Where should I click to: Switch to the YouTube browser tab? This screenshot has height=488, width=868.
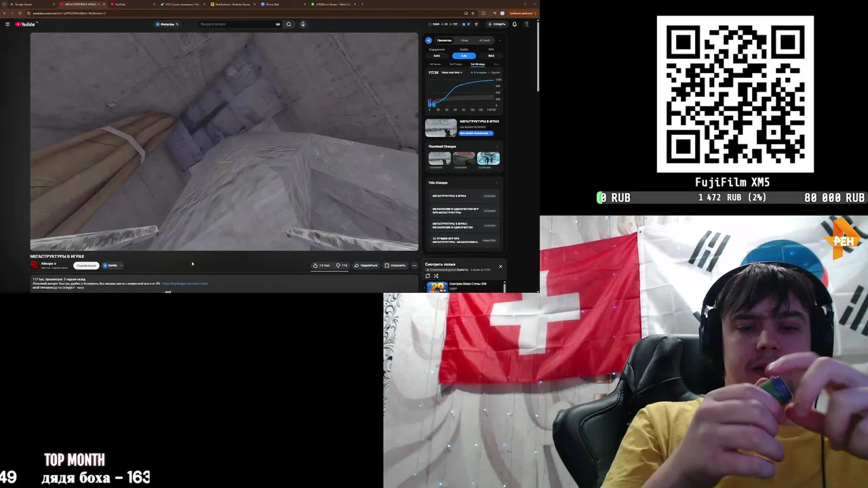(132, 4)
